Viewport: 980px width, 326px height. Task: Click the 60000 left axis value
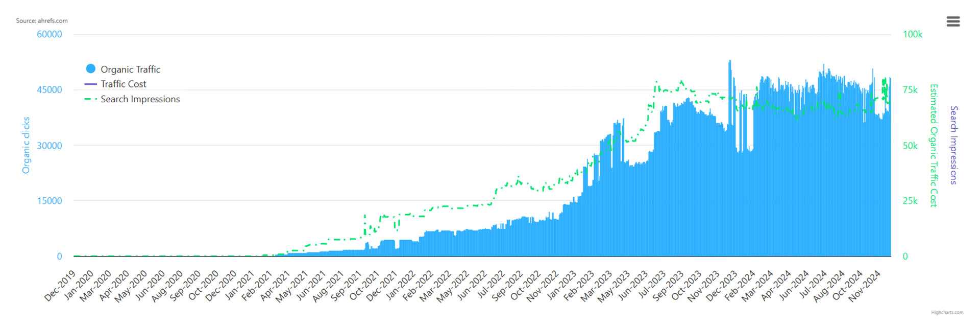coord(50,34)
